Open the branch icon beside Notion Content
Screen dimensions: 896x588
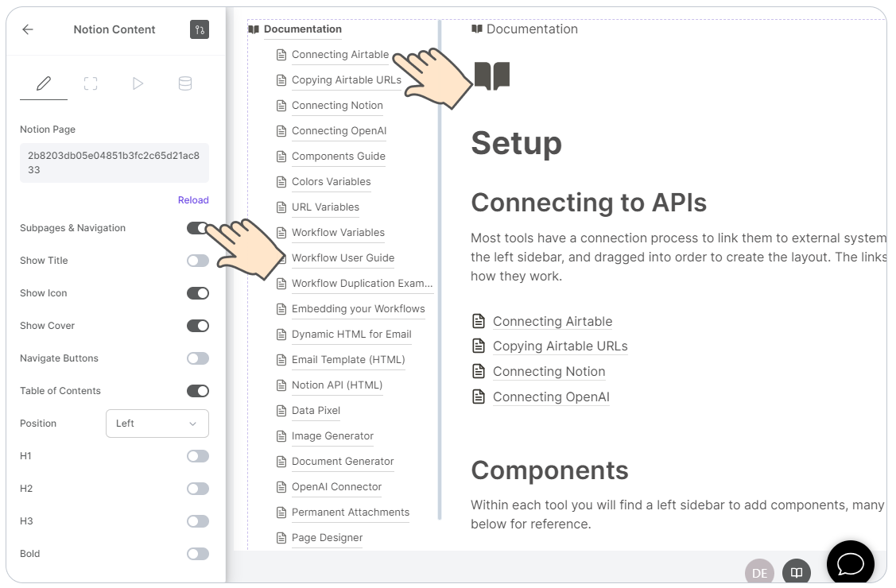pos(200,29)
